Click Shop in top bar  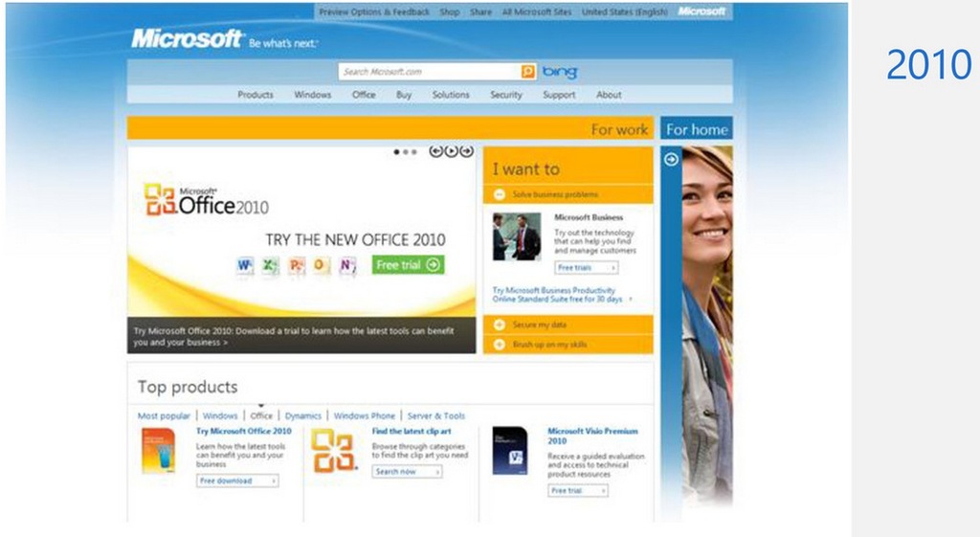point(450,11)
